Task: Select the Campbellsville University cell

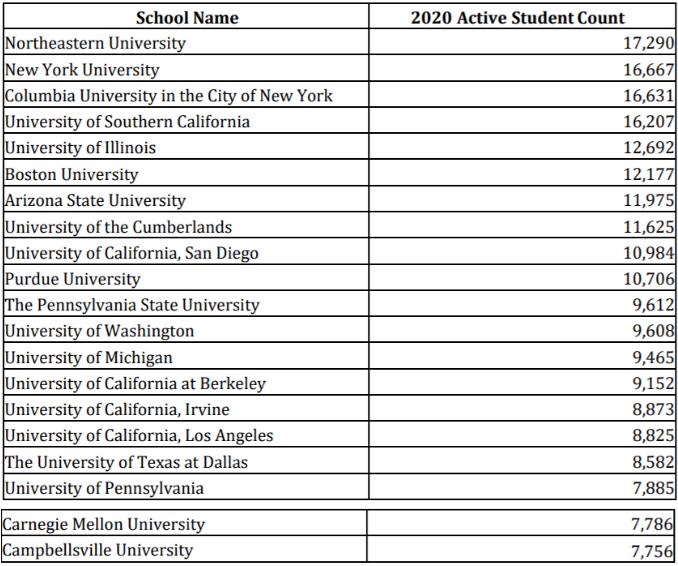Action: coord(99,550)
